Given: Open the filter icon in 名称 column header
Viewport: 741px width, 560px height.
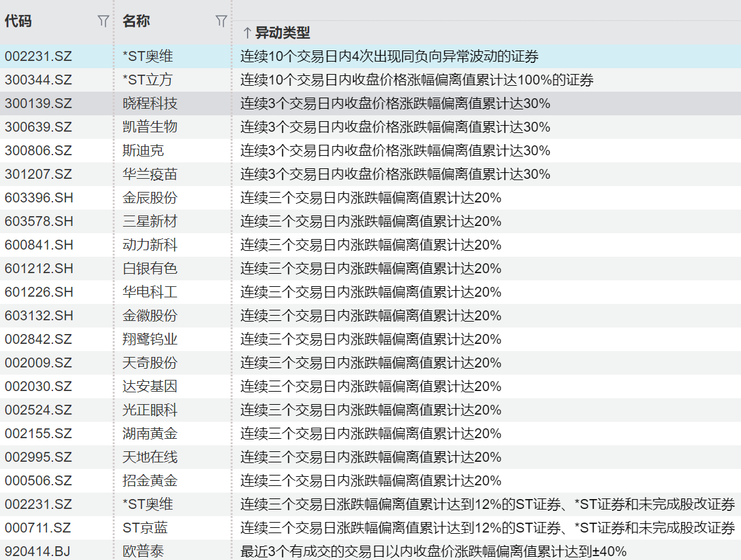Looking at the screenshot, I should (x=221, y=21).
